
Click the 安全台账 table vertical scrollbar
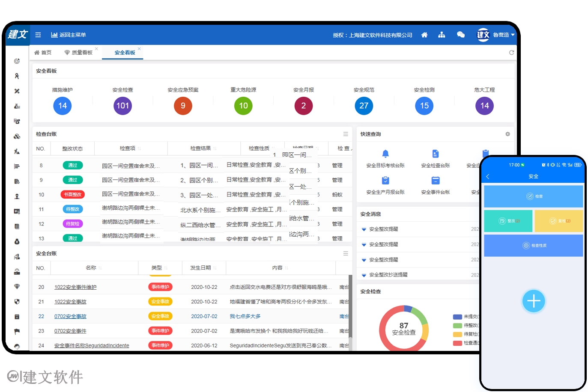point(350,313)
